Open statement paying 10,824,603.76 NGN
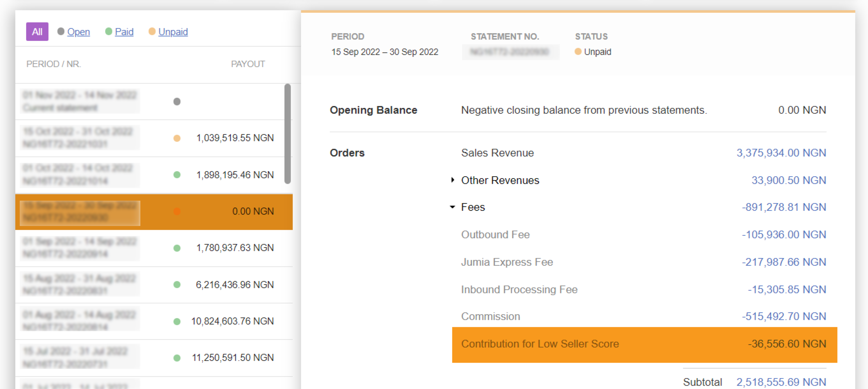The height and width of the screenshot is (389, 868). pyautogui.click(x=232, y=321)
